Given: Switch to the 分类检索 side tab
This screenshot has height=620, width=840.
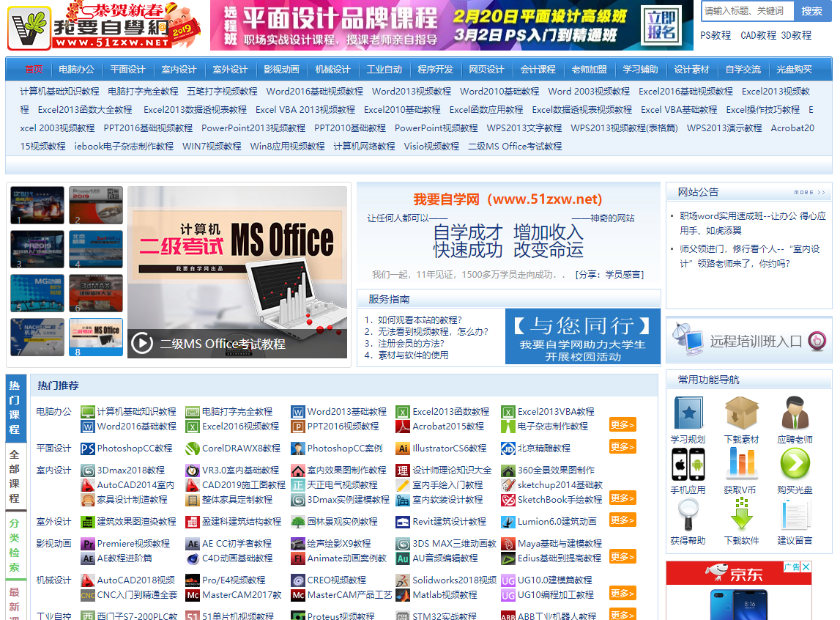Looking at the screenshot, I should (15, 545).
